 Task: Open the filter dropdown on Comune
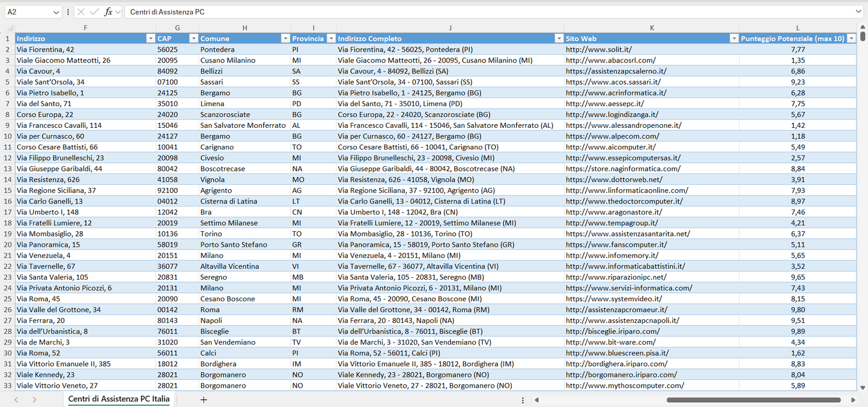pos(285,38)
